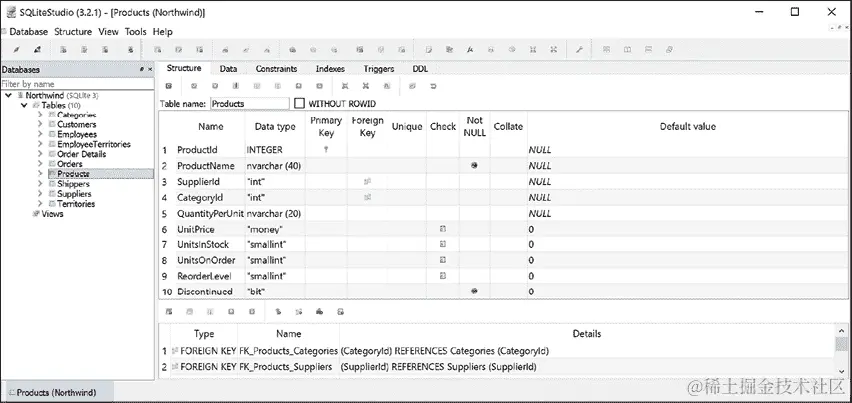Switch to the DDL tab
852x403 pixels.
coord(420,69)
